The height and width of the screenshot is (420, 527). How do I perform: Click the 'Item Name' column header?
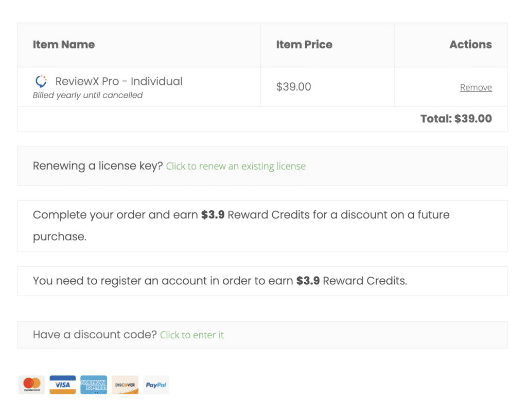click(63, 45)
